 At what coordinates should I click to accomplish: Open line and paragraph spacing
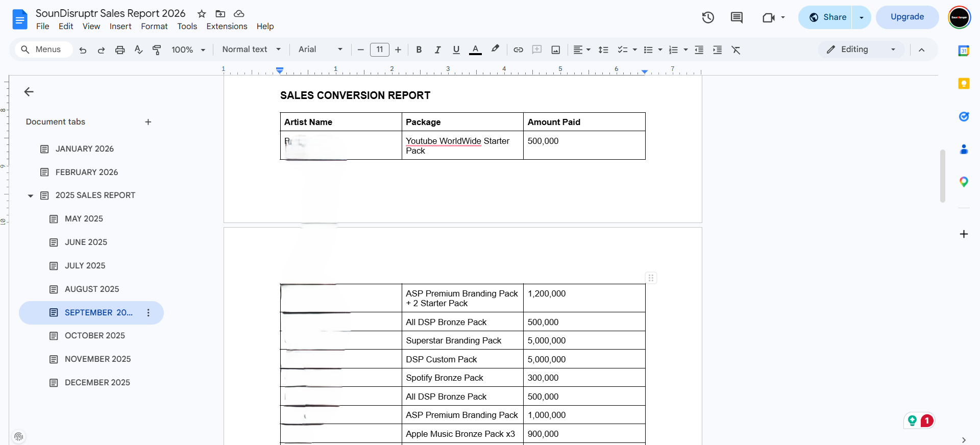[x=603, y=50]
